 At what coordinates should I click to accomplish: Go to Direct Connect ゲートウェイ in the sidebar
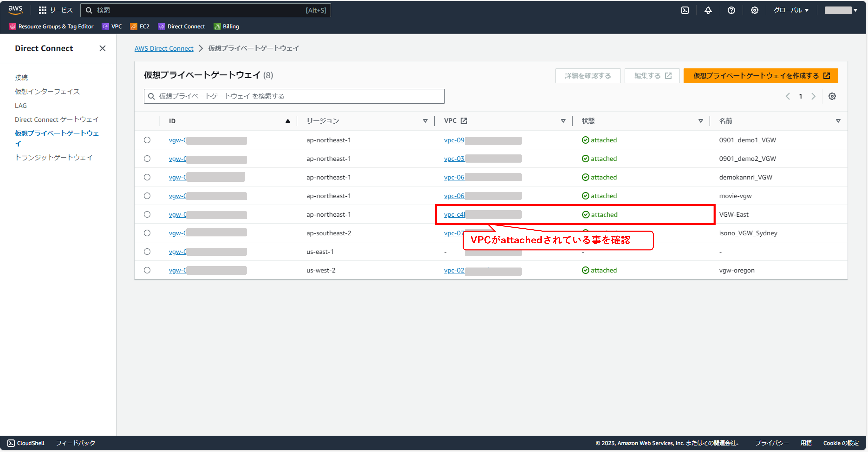coord(57,119)
